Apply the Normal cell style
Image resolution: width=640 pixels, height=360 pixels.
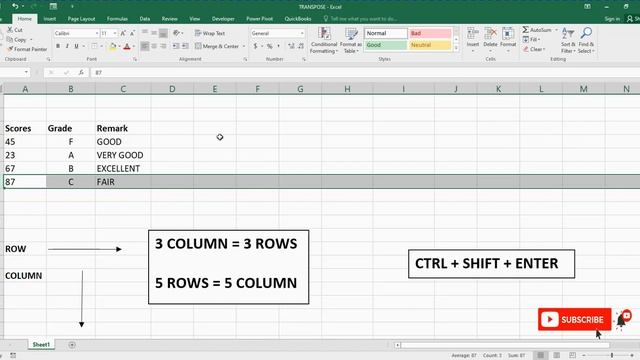pyautogui.click(x=386, y=33)
